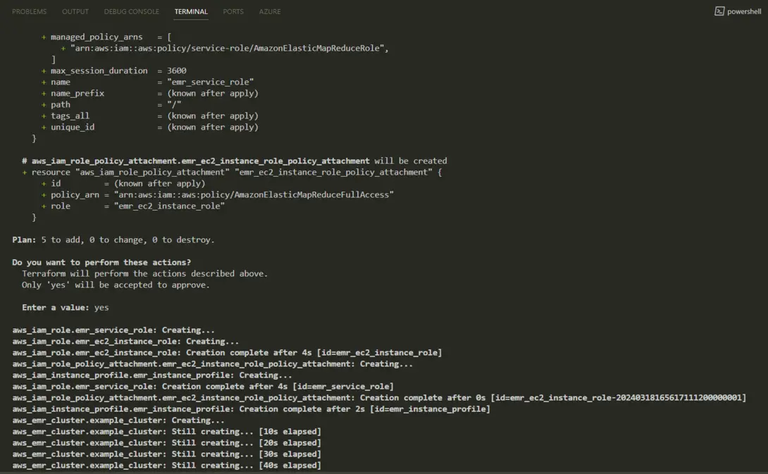Open the OUTPUT tab
Viewport: 768px width, 474px height.
75,11
